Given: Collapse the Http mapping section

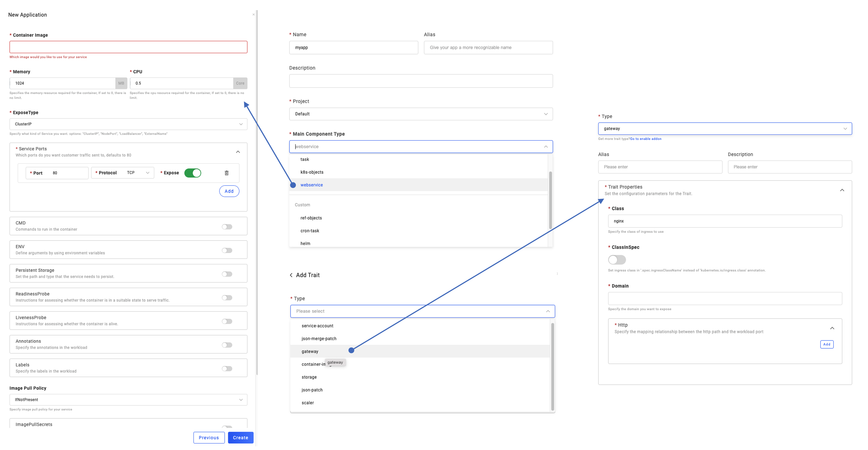Looking at the screenshot, I should tap(832, 328).
